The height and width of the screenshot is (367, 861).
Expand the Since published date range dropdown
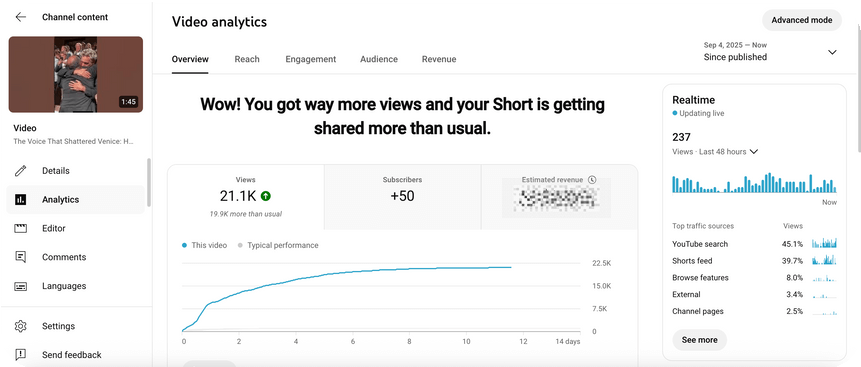(832, 52)
